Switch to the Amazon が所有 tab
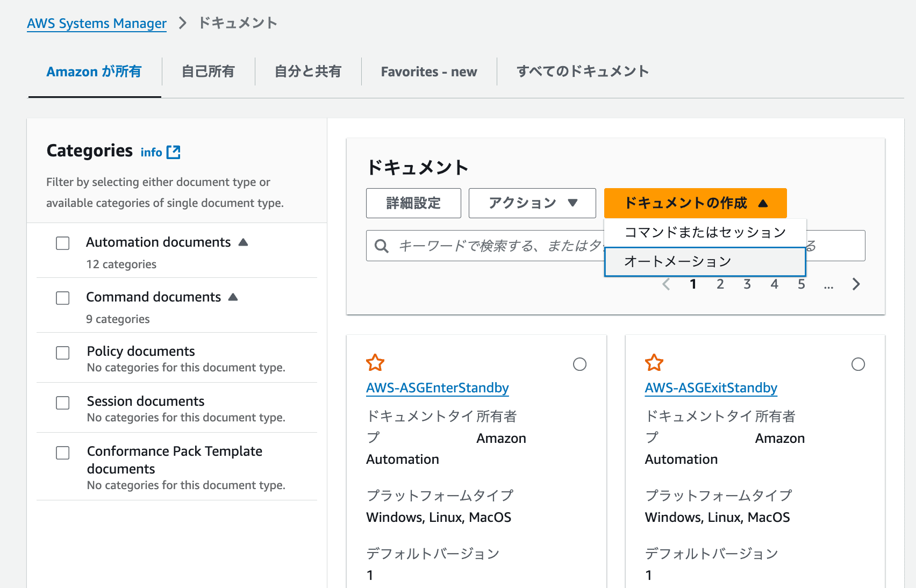This screenshot has height=588, width=916. [x=94, y=71]
